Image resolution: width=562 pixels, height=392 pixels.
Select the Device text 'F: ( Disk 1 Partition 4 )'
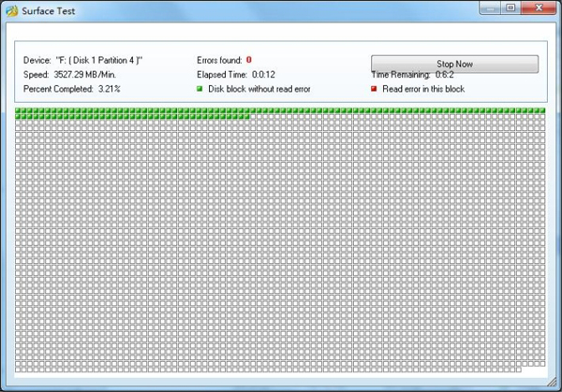coord(99,60)
